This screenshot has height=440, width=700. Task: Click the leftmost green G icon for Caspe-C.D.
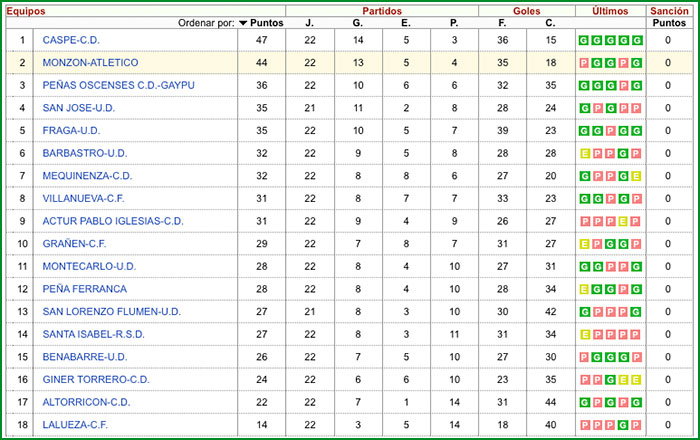[x=584, y=41]
